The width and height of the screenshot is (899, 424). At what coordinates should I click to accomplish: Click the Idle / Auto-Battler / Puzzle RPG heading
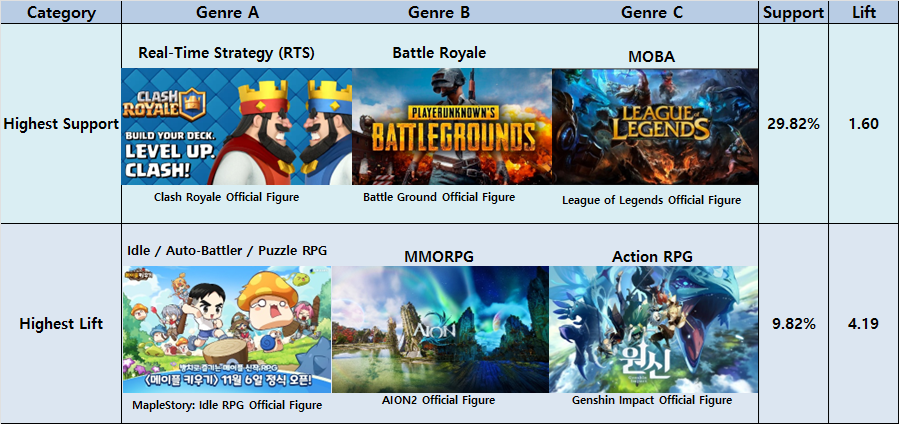click(226, 250)
